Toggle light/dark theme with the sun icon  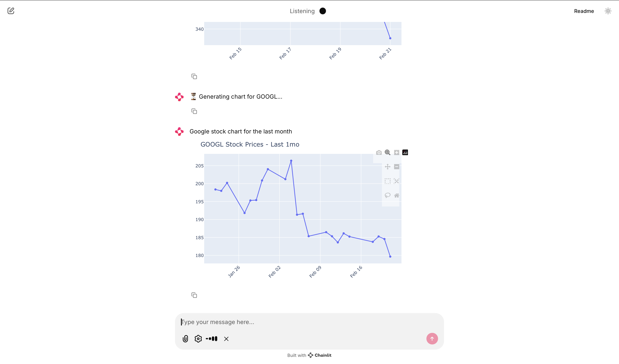tap(608, 11)
